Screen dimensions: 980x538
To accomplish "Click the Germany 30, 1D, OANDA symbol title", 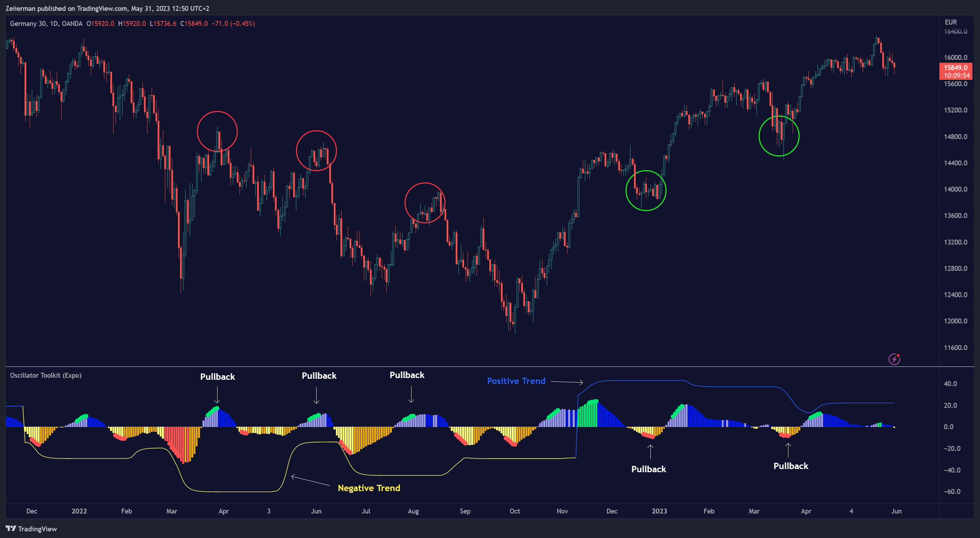I will click(46, 23).
